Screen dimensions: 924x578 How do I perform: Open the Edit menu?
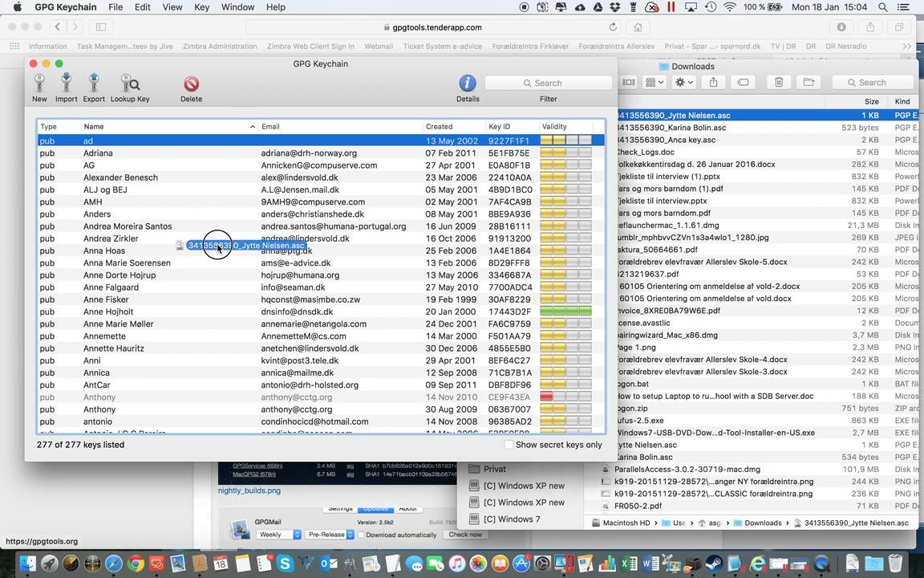coord(142,7)
